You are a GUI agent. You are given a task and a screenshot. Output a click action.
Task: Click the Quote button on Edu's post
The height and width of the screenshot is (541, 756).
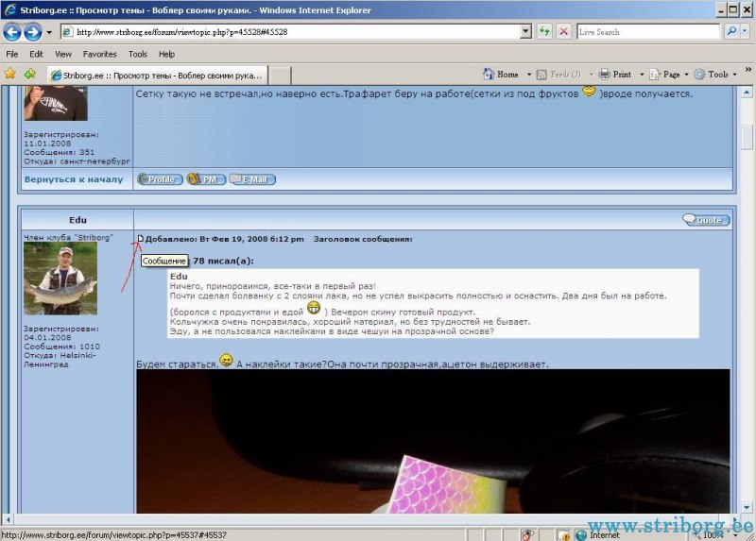tap(706, 220)
